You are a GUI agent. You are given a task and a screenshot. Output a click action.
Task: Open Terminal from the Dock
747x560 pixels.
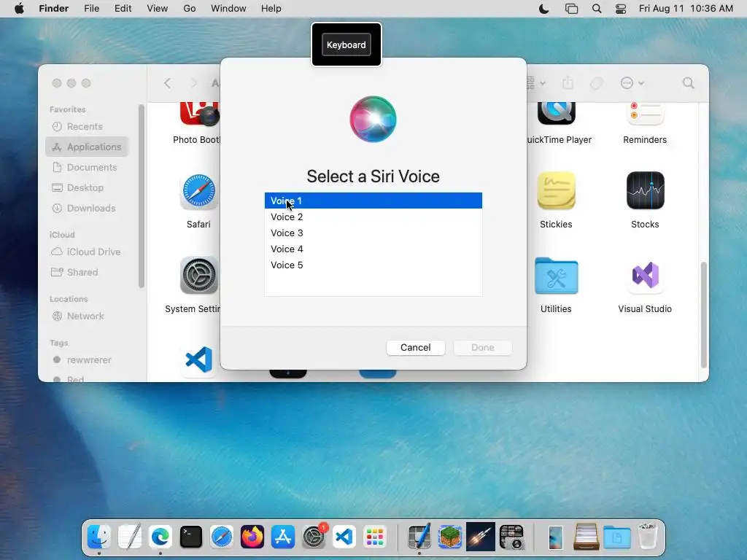click(x=191, y=537)
